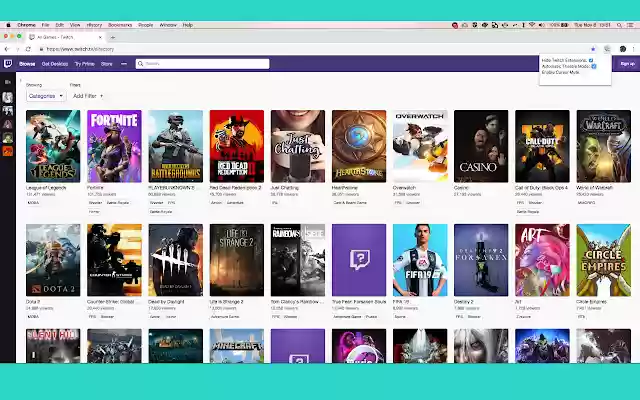Click Get Desktop link
640x400 pixels.
(55, 64)
